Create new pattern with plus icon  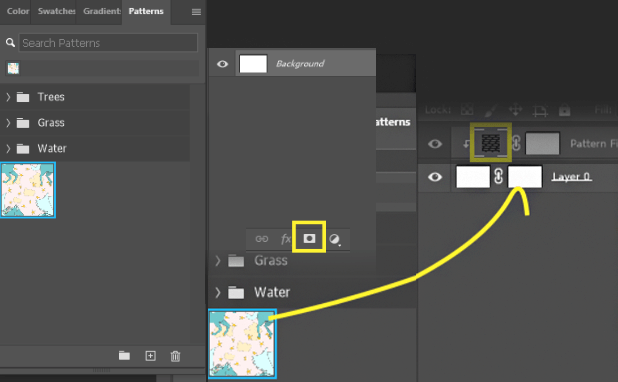point(150,356)
